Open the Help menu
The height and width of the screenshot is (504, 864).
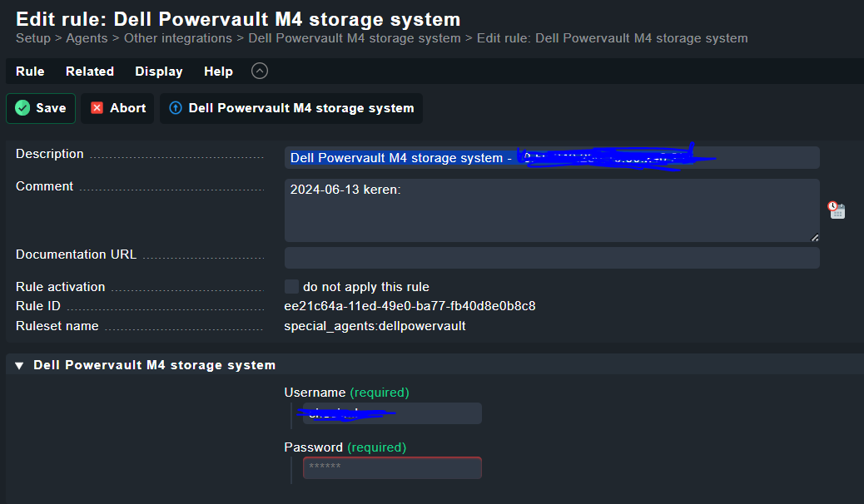click(x=218, y=72)
